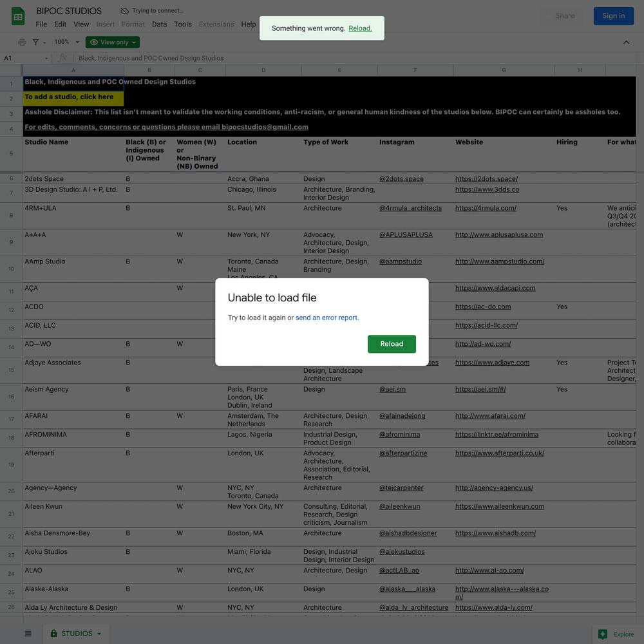Image resolution: width=644 pixels, height=644 pixels.
Task: Click the send an error report link
Action: coord(327,317)
